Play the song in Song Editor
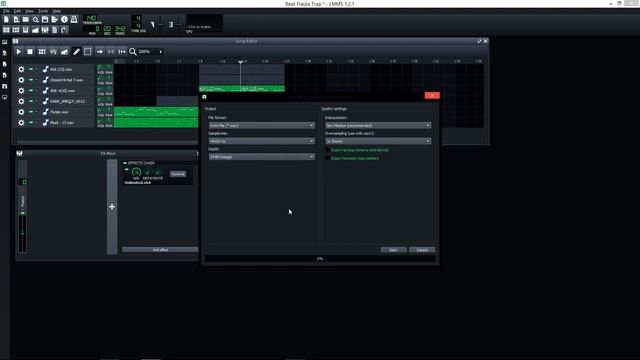This screenshot has height=360, width=640. click(18, 52)
